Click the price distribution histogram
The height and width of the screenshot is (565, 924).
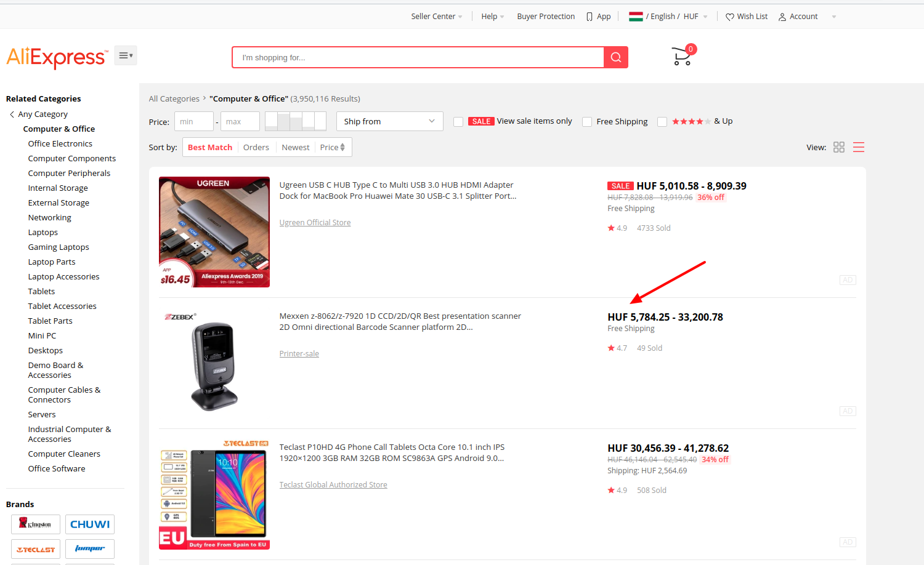[296, 121]
